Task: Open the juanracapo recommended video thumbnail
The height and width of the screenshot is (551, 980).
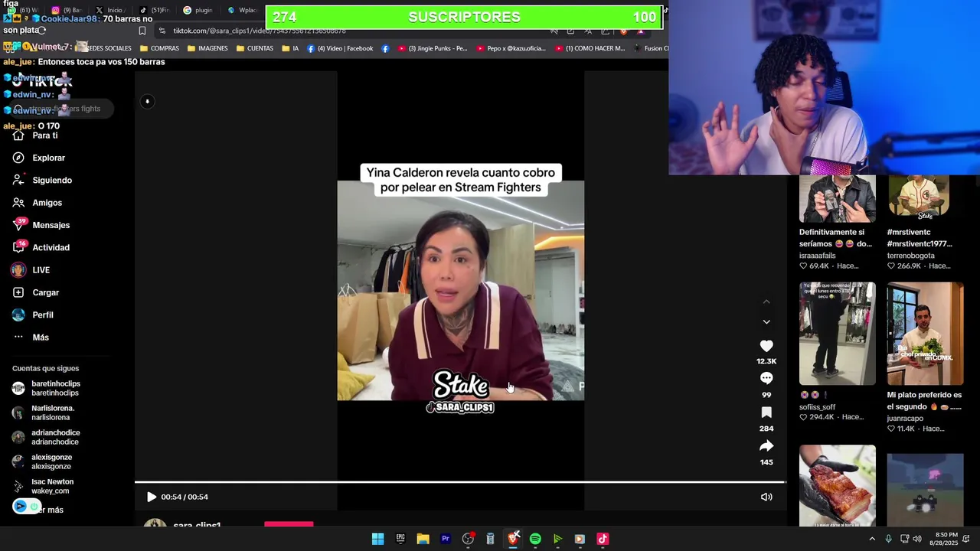Action: click(925, 334)
